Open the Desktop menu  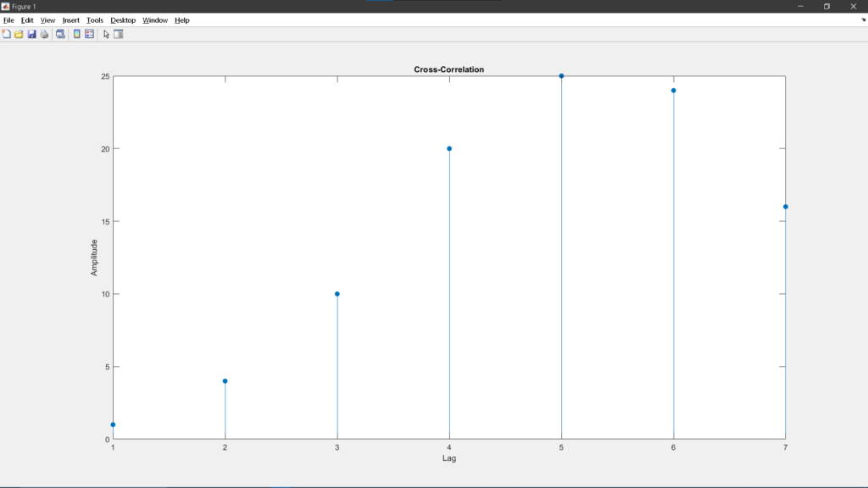(x=123, y=19)
